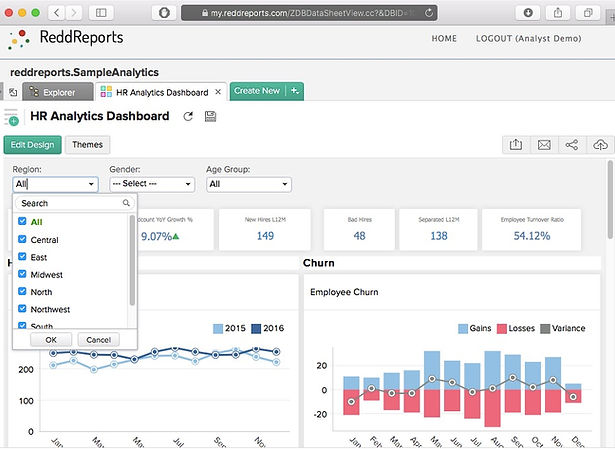Open the Region dropdown
This screenshot has width=615, height=450.
coord(55,184)
